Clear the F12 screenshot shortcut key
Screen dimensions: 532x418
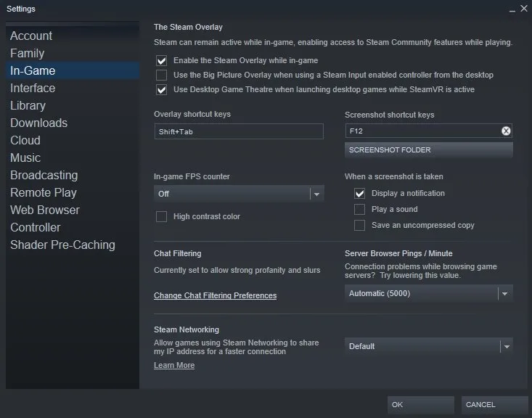pos(506,131)
